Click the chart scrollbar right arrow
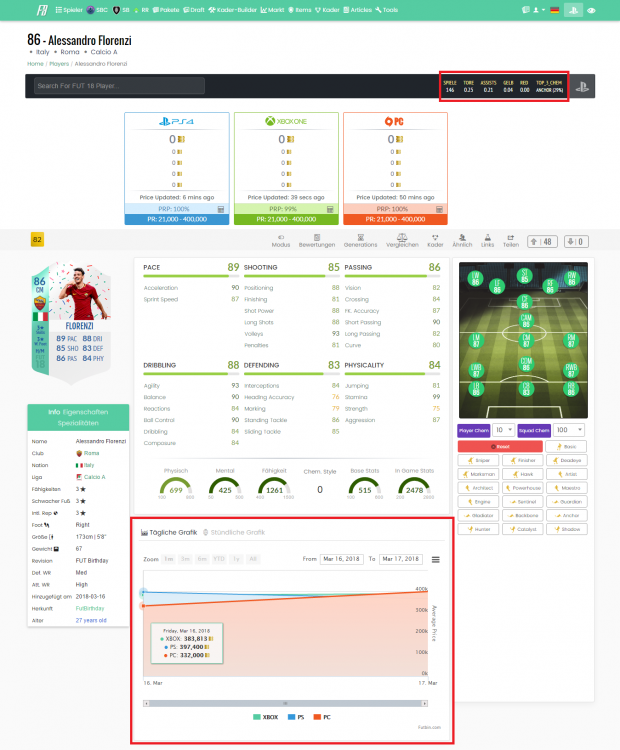The height and width of the screenshot is (750, 620). (424, 704)
